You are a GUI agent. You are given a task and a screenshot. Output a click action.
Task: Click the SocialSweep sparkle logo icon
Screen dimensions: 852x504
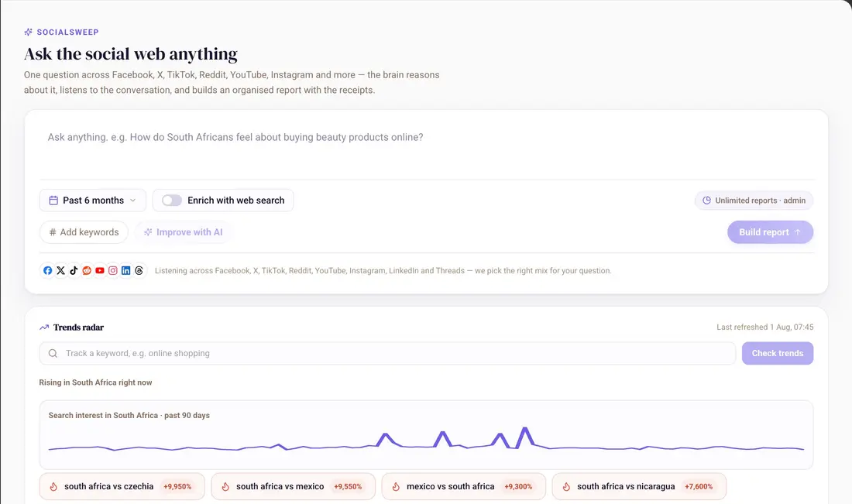[x=28, y=32]
